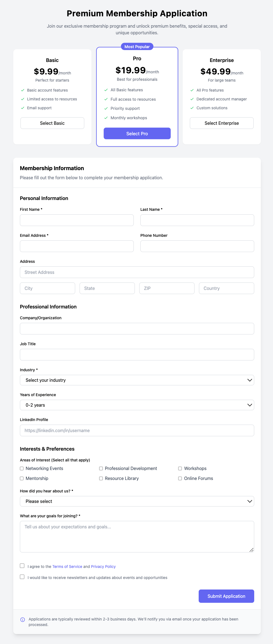This screenshot has width=273, height=644.
Task: Open the How did you hear dropdown
Action: point(137,501)
